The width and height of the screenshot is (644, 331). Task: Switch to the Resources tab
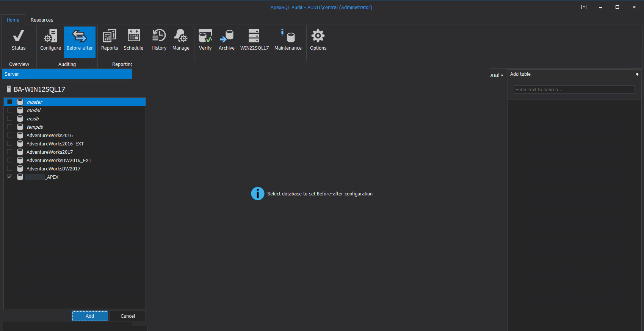[x=42, y=20]
